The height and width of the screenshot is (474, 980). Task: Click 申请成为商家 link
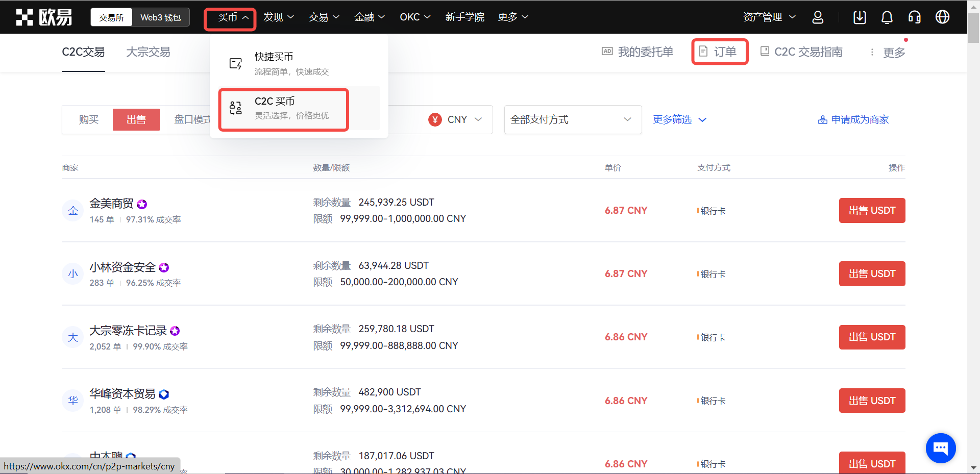pyautogui.click(x=853, y=120)
